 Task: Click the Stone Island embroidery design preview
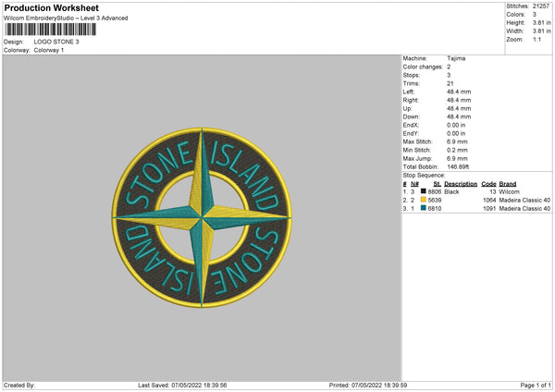click(202, 217)
